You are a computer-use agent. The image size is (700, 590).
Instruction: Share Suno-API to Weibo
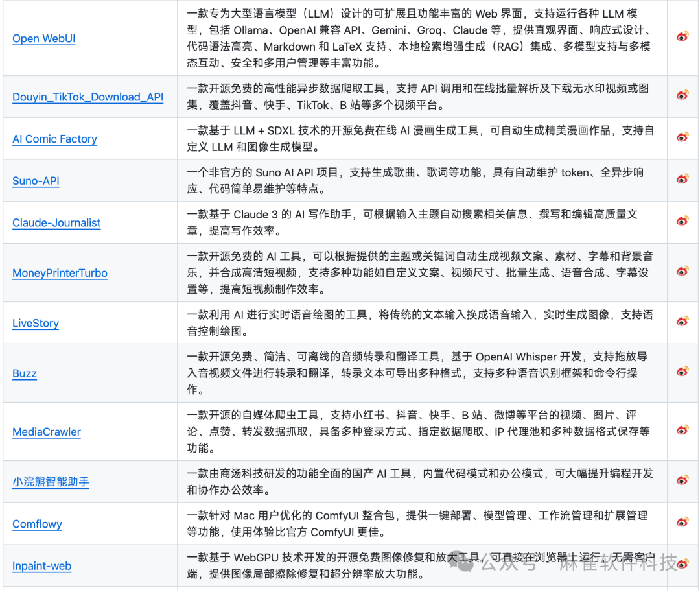pyautogui.click(x=682, y=180)
